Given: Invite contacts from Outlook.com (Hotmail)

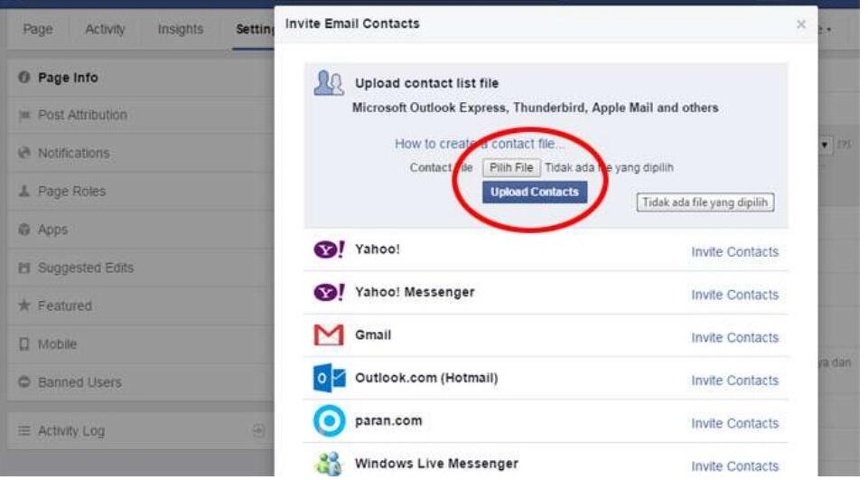Looking at the screenshot, I should tap(734, 381).
